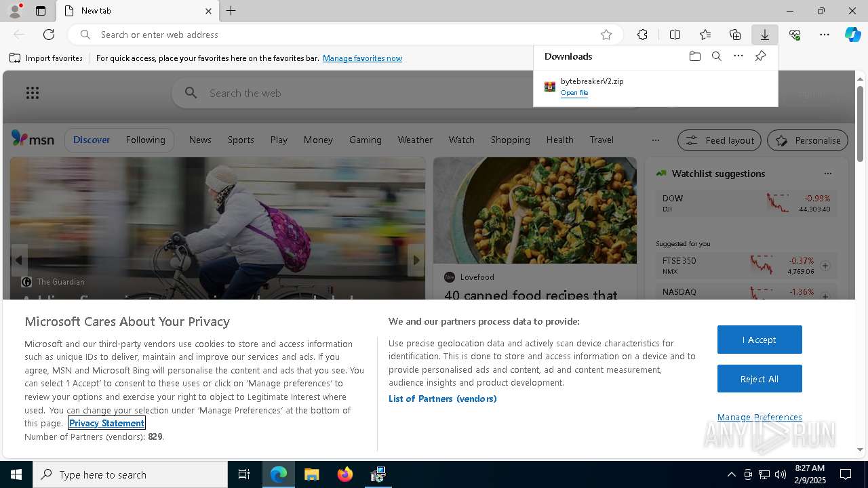The width and height of the screenshot is (868, 488).
Task: Open the Health category
Action: pyautogui.click(x=560, y=140)
